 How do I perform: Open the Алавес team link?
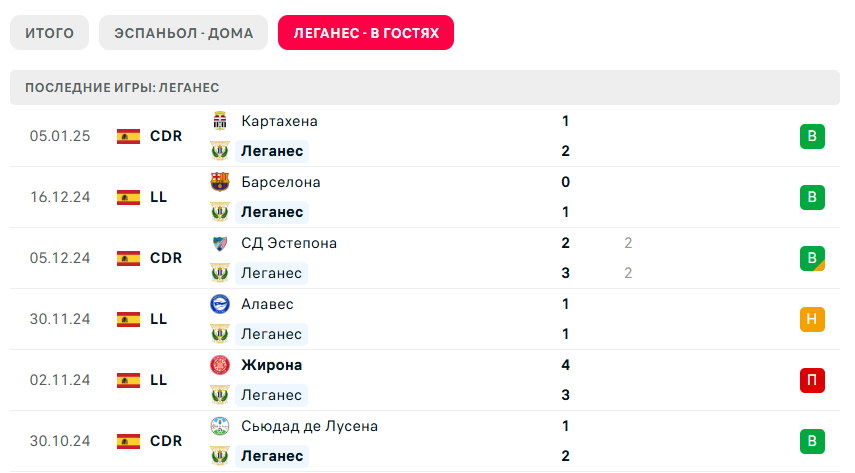(267, 304)
